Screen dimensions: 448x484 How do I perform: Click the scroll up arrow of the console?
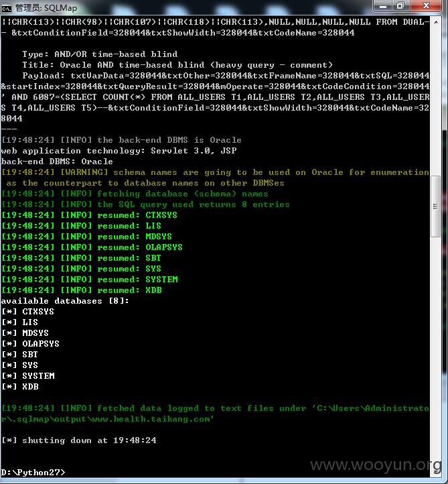point(436,22)
